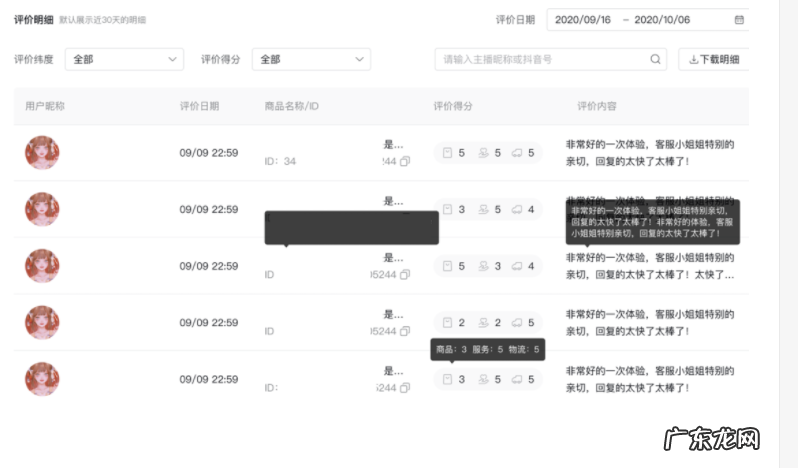
Task: Copy the product ID in the row scored 2 2 5
Action: tap(405, 331)
